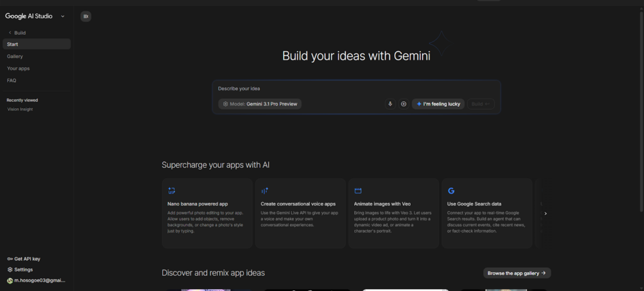
Task: Click Get API key in the sidebar
Action: (x=24, y=259)
